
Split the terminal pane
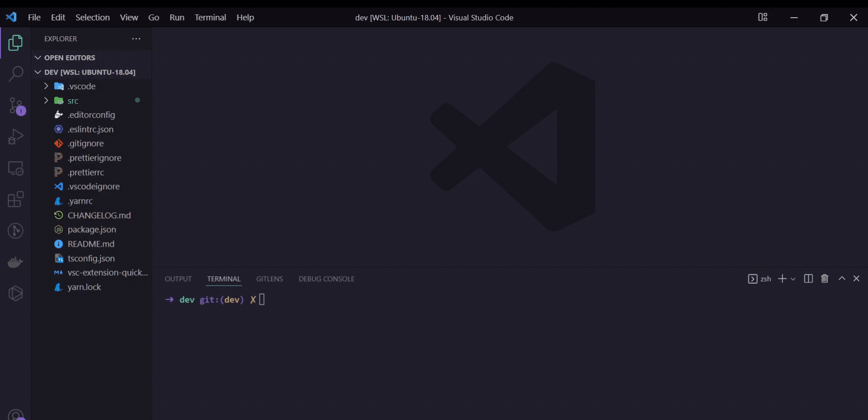click(x=808, y=278)
